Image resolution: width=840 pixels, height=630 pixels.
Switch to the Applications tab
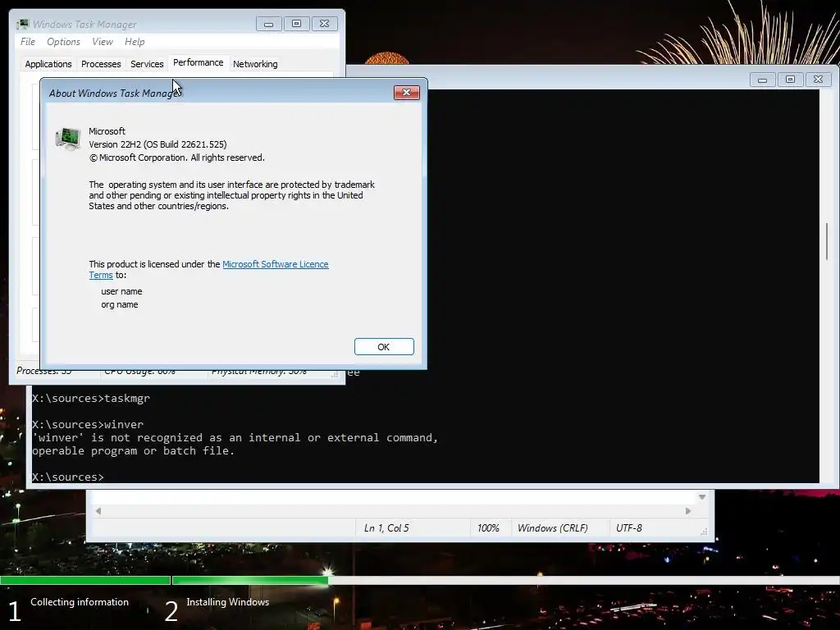point(48,64)
